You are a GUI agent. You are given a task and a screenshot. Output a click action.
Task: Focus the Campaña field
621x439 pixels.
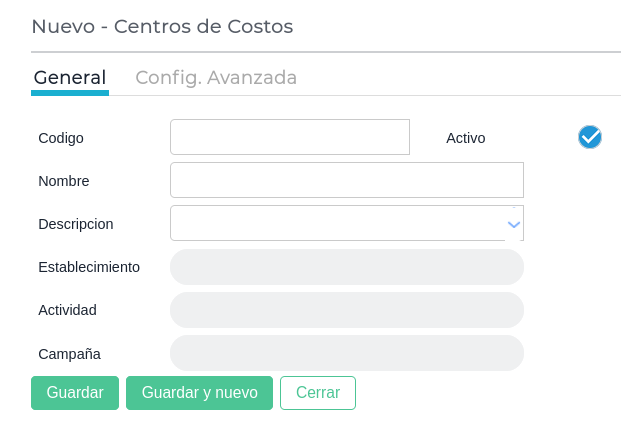(347, 353)
